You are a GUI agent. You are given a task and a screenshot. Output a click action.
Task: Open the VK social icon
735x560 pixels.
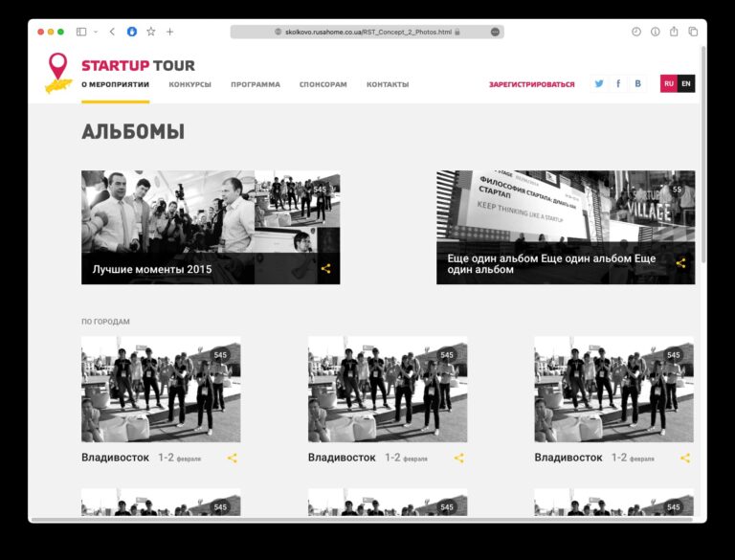637,84
